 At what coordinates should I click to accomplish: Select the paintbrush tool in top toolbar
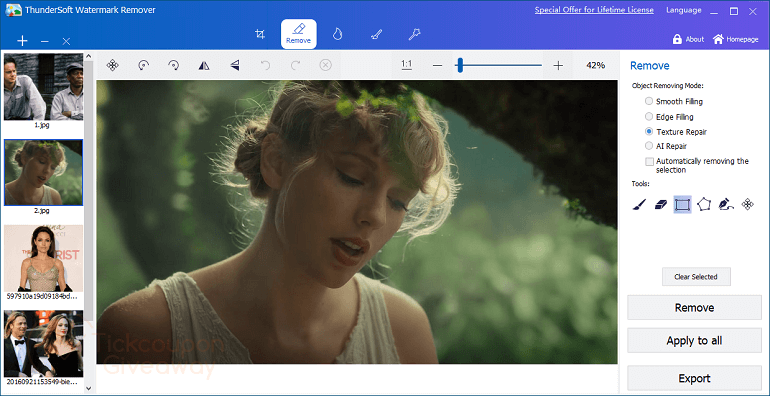click(376, 34)
